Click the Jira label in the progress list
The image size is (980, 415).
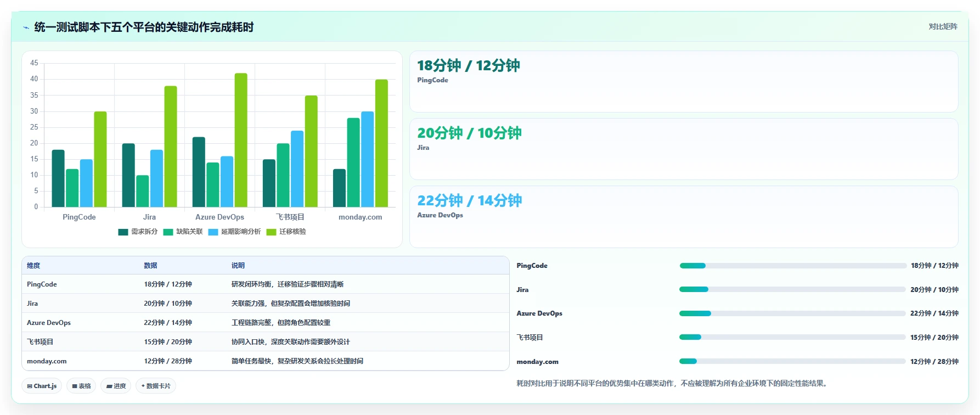[x=522, y=290]
